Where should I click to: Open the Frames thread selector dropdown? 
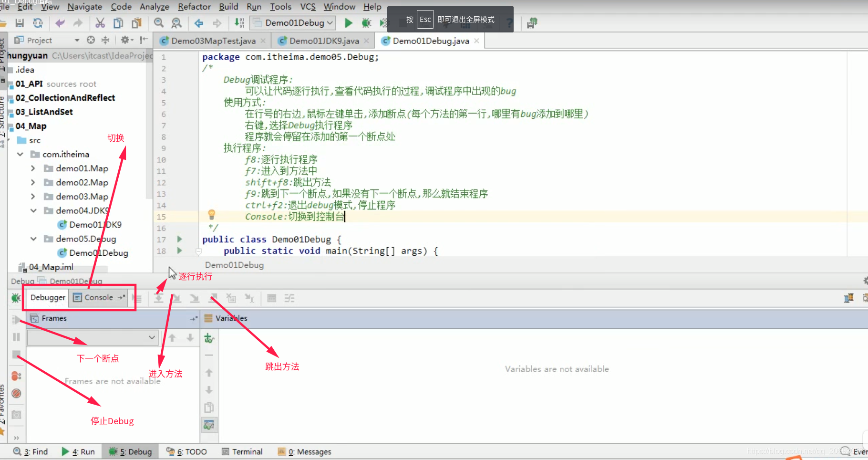[x=93, y=338]
